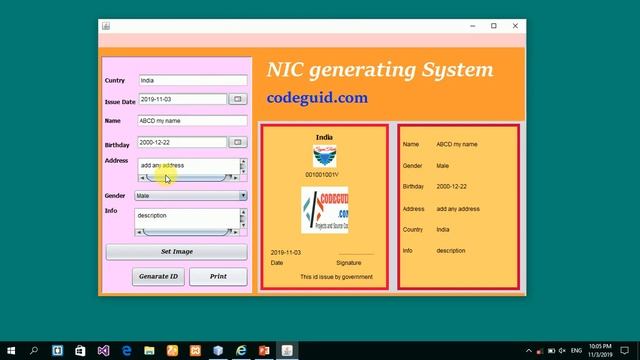Open the Windows Start menu
This screenshot has height=360, width=640.
click(x=11, y=351)
